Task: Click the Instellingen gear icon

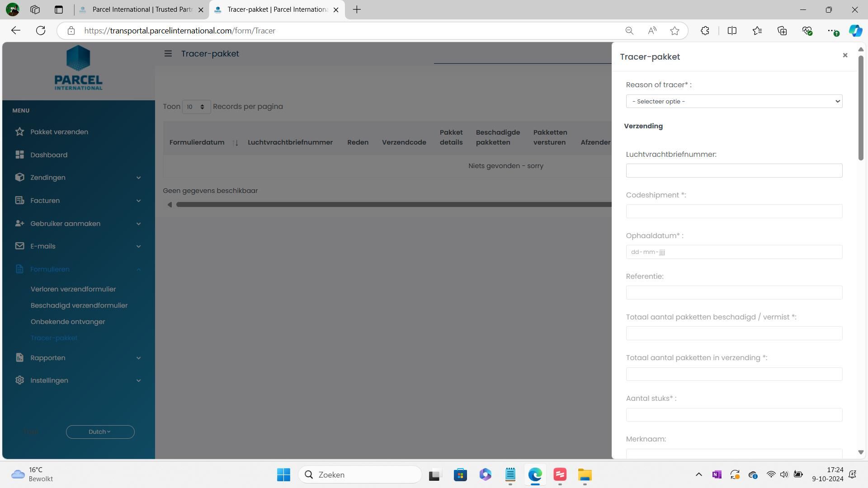Action: pyautogui.click(x=19, y=380)
